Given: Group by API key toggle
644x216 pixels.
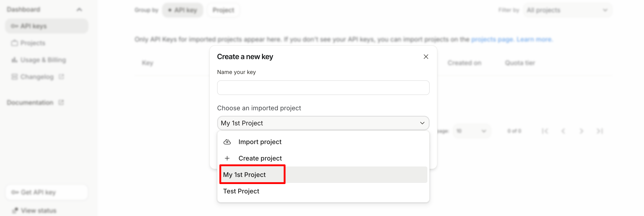Looking at the screenshot, I should [183, 10].
